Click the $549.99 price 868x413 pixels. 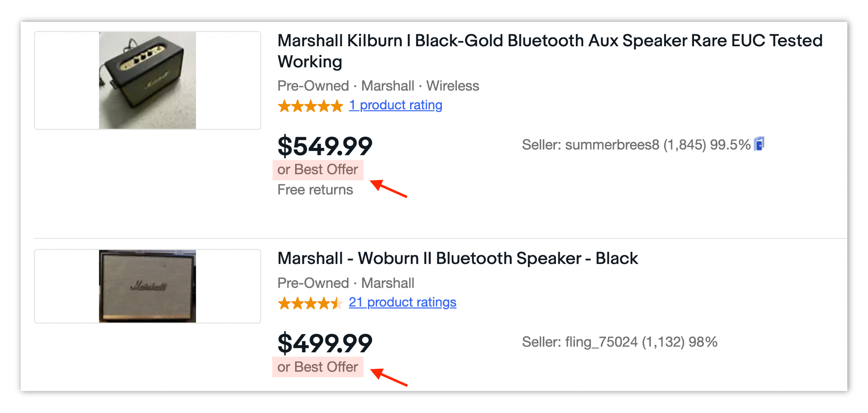325,146
